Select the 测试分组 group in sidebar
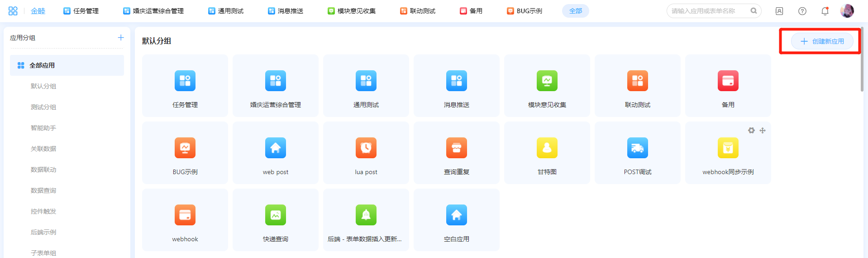 pyautogui.click(x=43, y=107)
